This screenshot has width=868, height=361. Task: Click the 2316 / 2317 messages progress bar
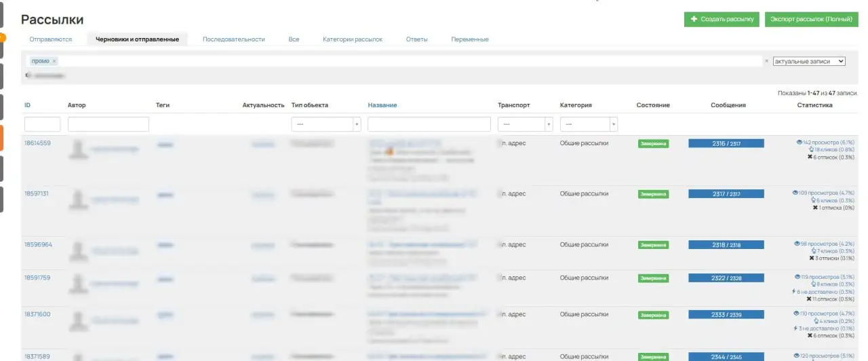[726, 144]
